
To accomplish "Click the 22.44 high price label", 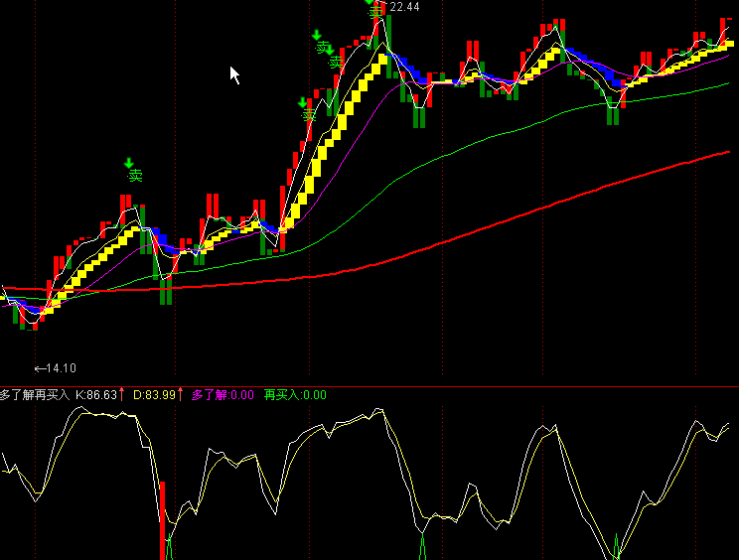I will click(x=404, y=7).
